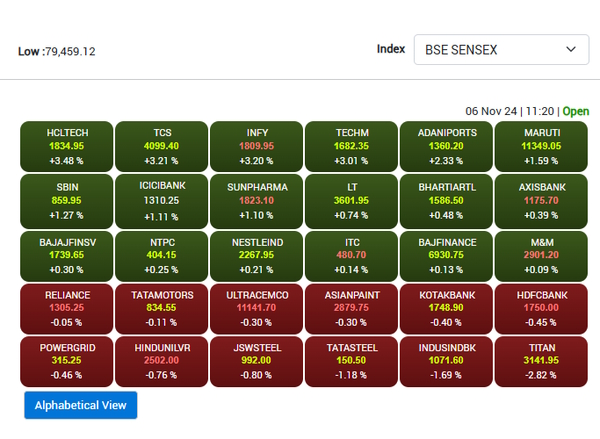
Task: Select the M&M stock tile
Action: pos(541,256)
